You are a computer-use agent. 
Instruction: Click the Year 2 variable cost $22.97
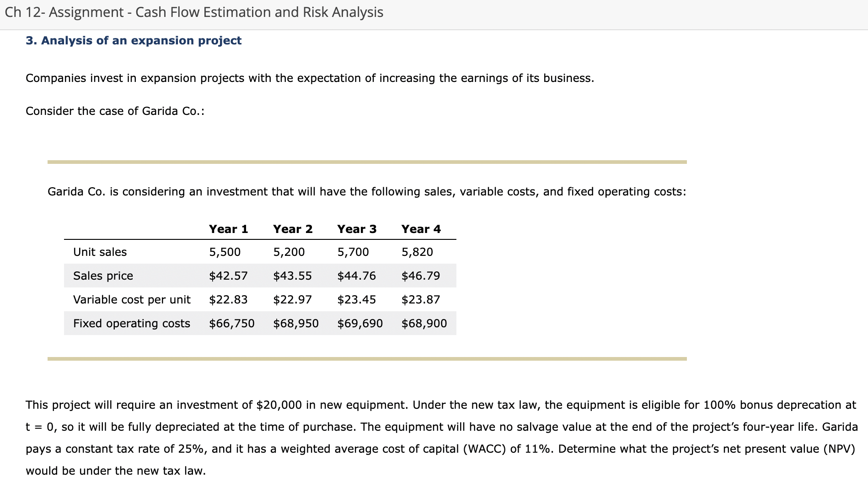point(293,299)
